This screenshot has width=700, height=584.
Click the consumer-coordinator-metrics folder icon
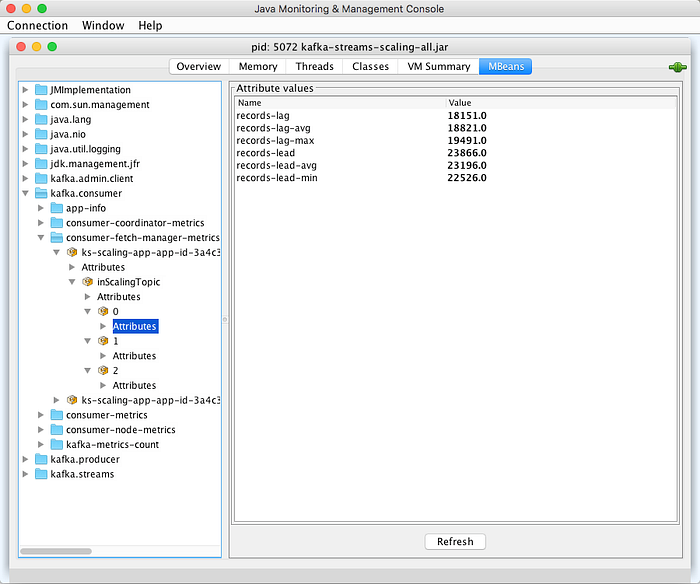[57, 222]
